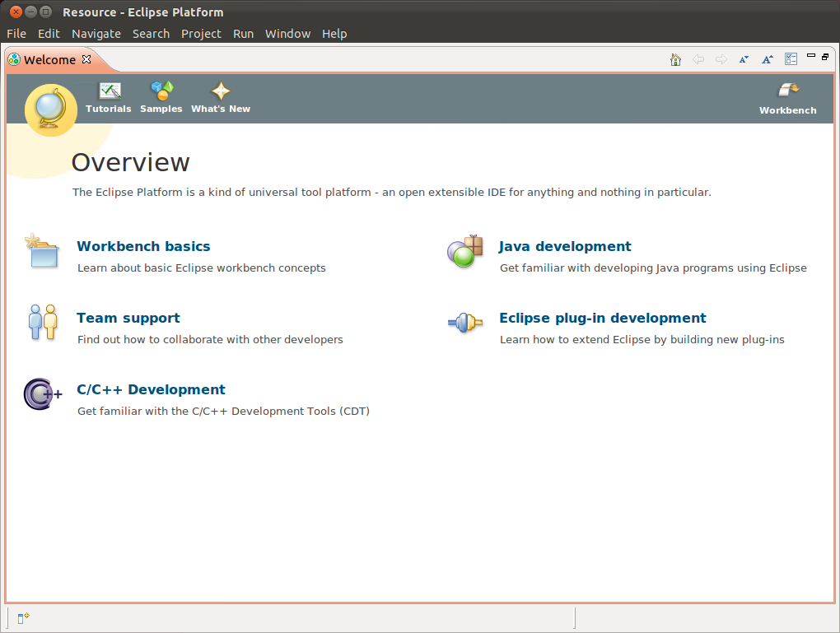Click the reduce font size icon
Screen dimensions: 840x633
pyautogui.click(x=744, y=59)
